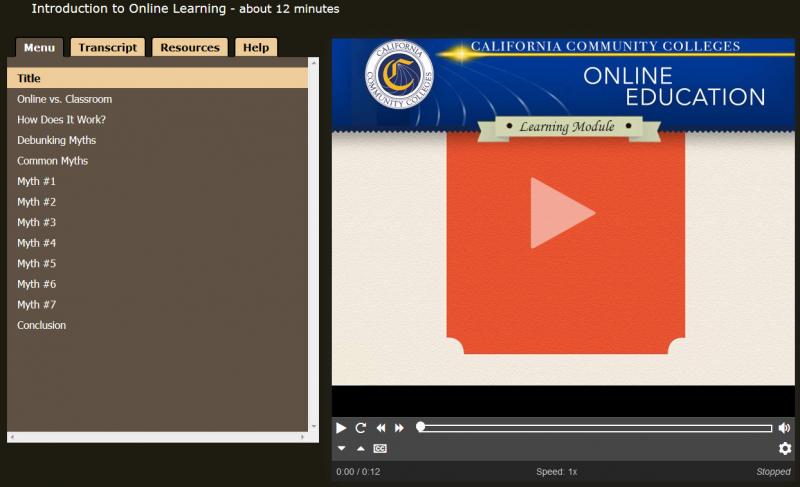
Task: Click the rewind double-arrow icon
Action: point(381,428)
